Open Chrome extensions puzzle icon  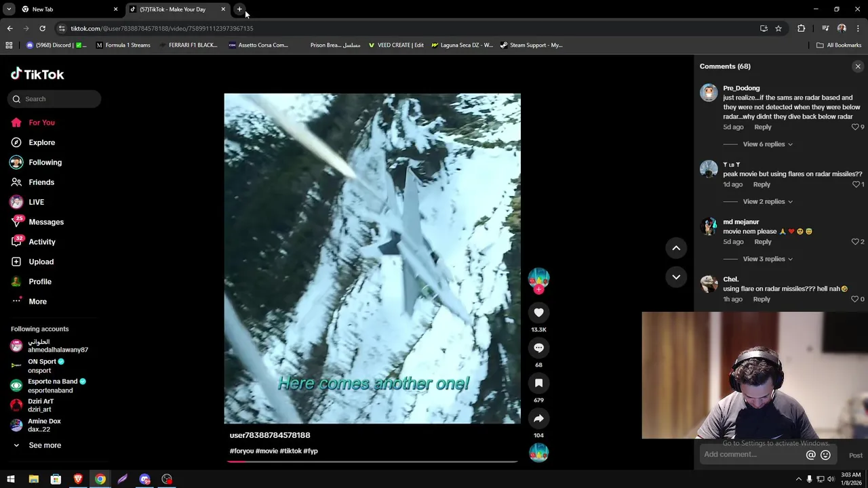point(802,28)
